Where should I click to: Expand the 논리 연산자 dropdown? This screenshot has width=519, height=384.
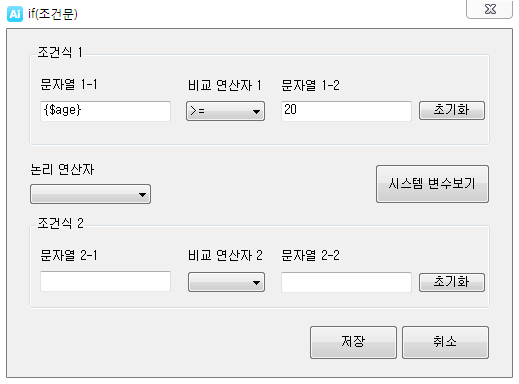coord(90,194)
